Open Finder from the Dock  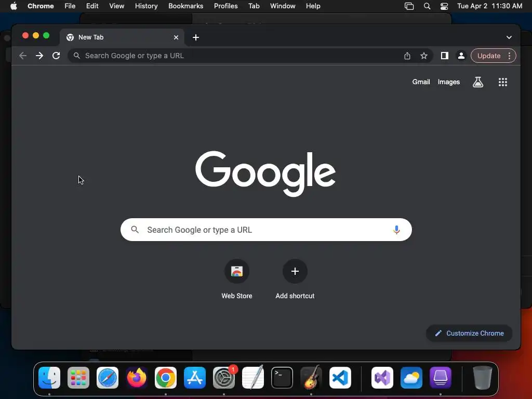coord(49,378)
